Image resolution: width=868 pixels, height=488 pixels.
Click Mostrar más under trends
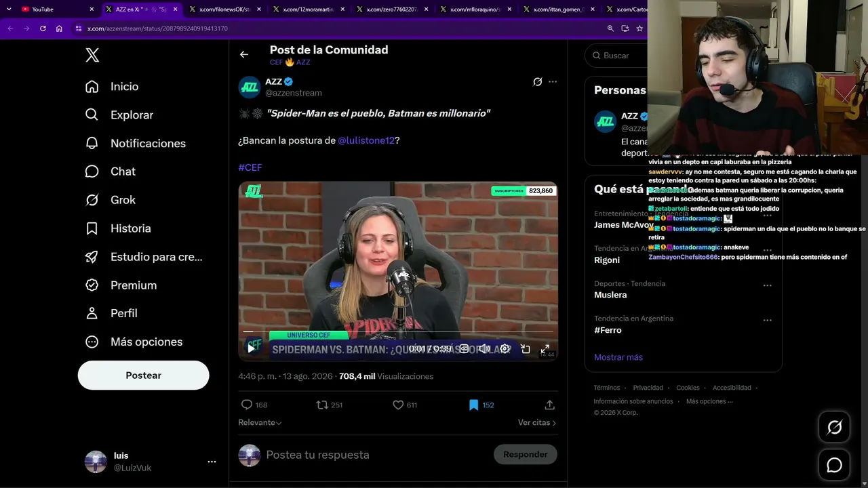pos(618,357)
